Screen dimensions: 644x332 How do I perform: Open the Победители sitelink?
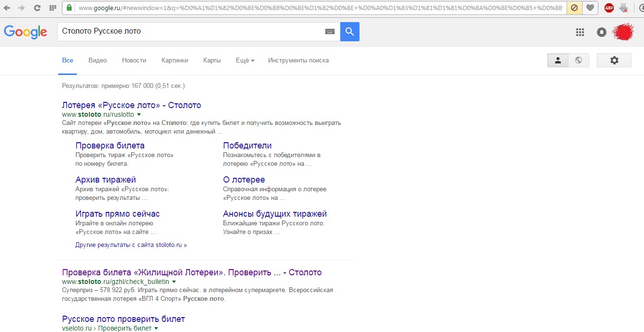[248, 146]
